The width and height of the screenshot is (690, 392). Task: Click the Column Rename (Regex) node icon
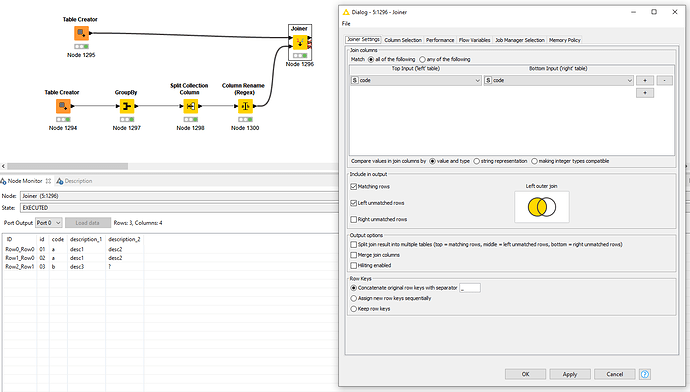pos(245,106)
